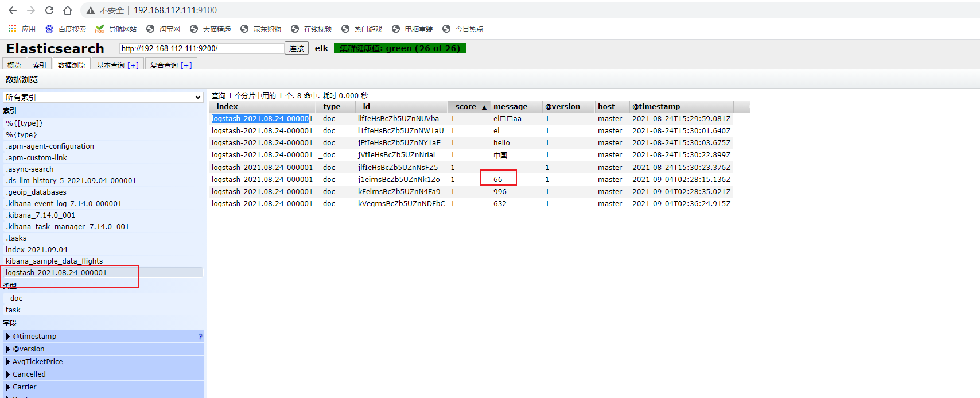This screenshot has height=398, width=980.
Task: Switch to the 概览 tab
Action: coord(14,65)
